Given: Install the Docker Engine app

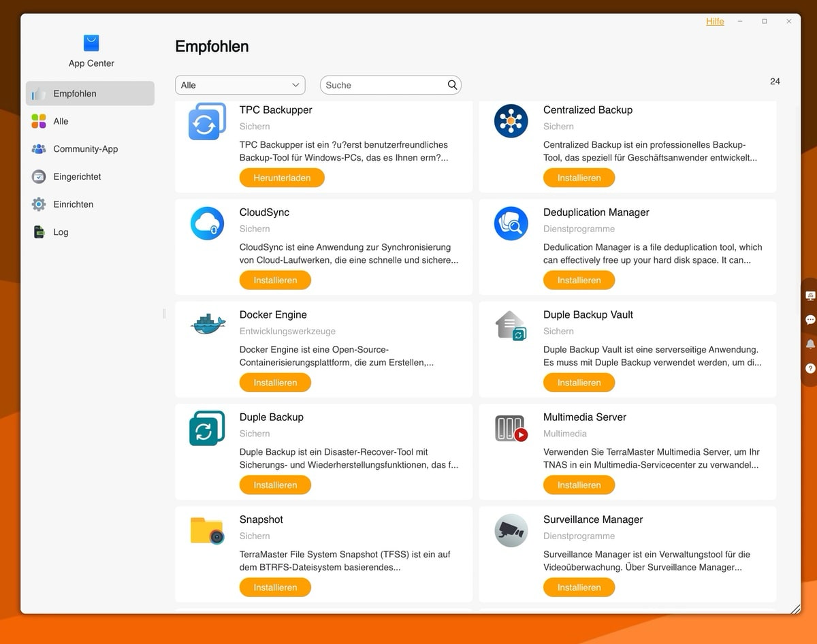Looking at the screenshot, I should pos(275,383).
